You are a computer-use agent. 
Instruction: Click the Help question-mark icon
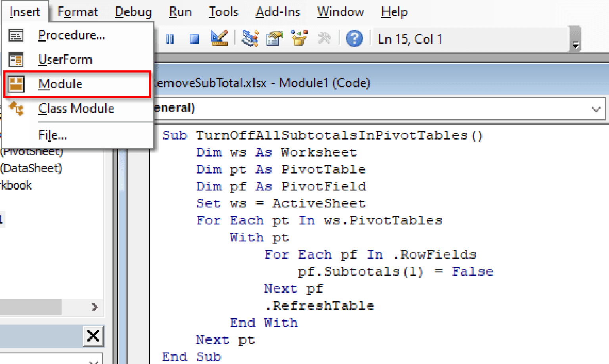coord(354,38)
